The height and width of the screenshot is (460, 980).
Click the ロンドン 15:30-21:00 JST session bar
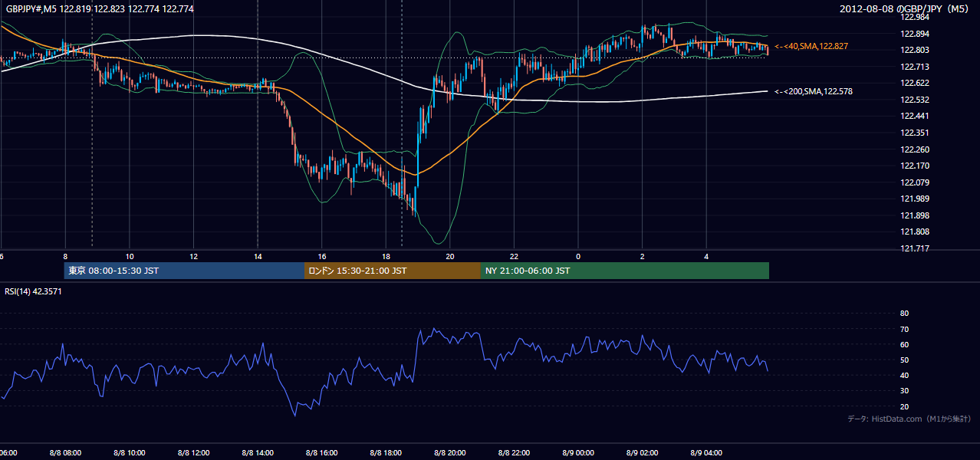pos(393,271)
